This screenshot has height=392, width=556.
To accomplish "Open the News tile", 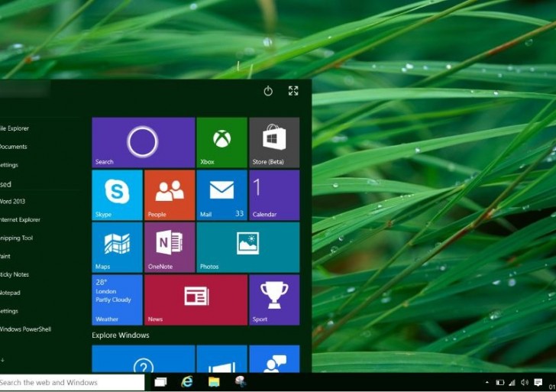I will point(196,300).
